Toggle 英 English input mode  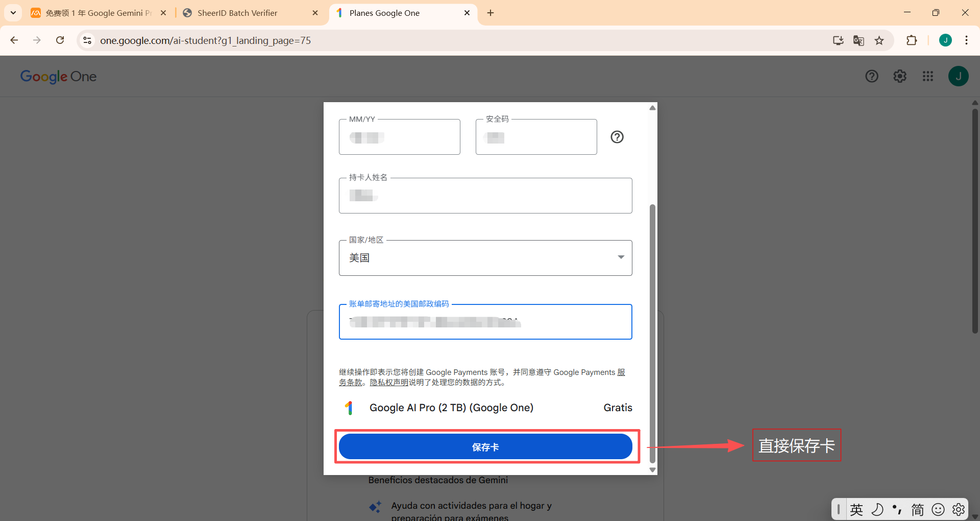(x=856, y=509)
